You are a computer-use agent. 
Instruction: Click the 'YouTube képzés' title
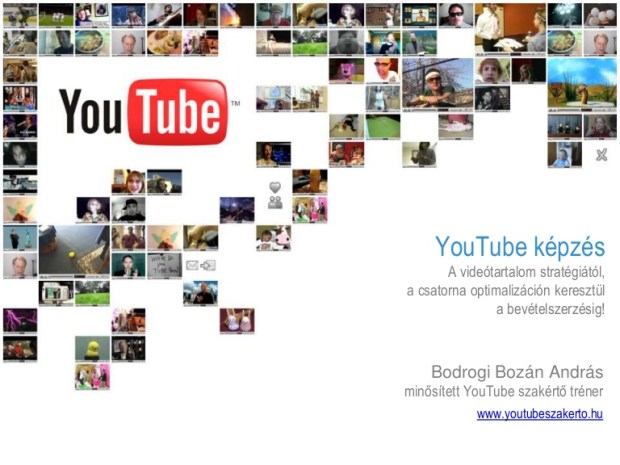[520, 247]
